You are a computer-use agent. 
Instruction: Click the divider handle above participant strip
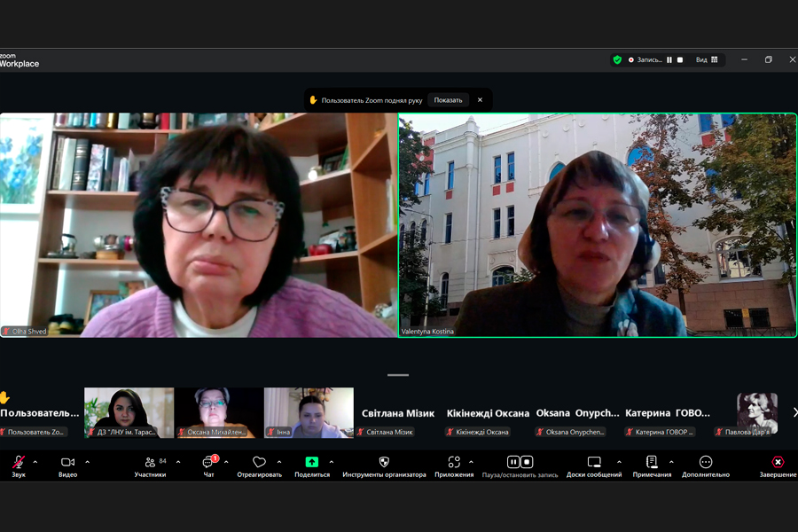398,375
